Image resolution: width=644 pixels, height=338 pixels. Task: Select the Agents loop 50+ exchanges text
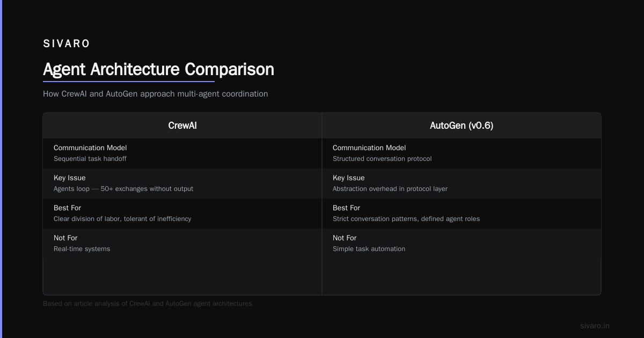pos(123,189)
